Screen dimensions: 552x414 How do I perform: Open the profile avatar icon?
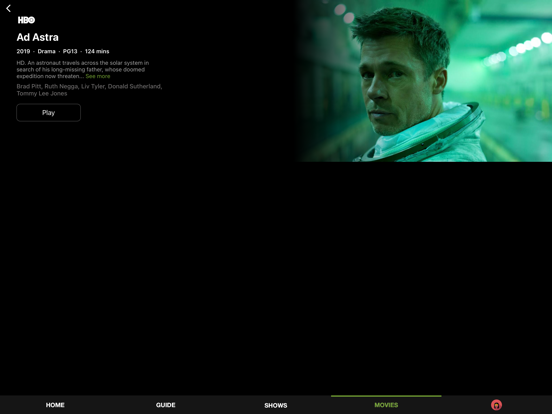coord(496,405)
